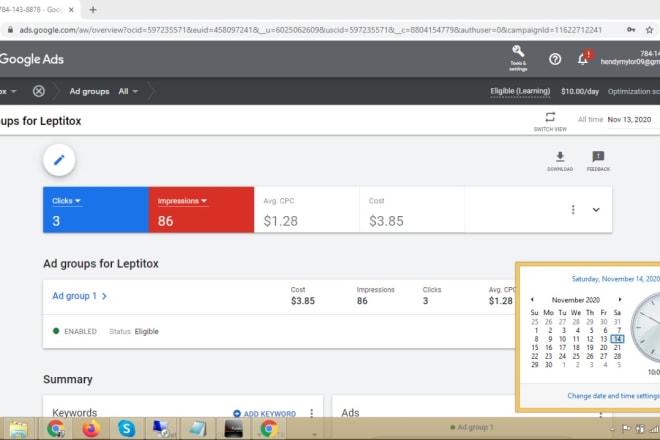Click the Ads card title
This screenshot has width=660, height=440.
[x=350, y=413]
